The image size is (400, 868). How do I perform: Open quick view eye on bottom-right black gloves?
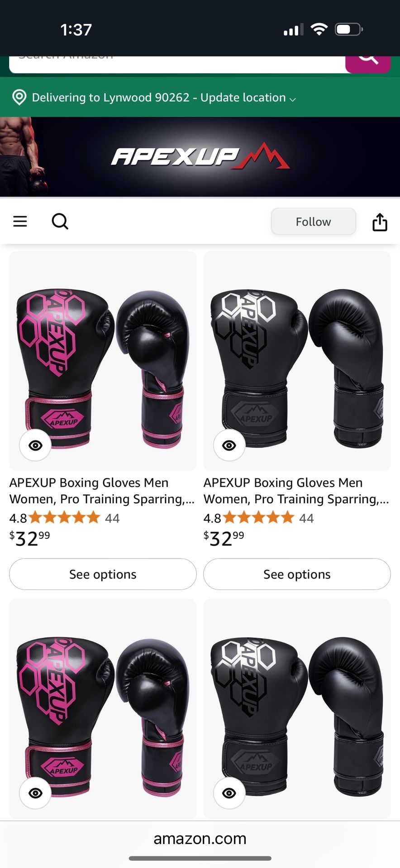tap(229, 793)
